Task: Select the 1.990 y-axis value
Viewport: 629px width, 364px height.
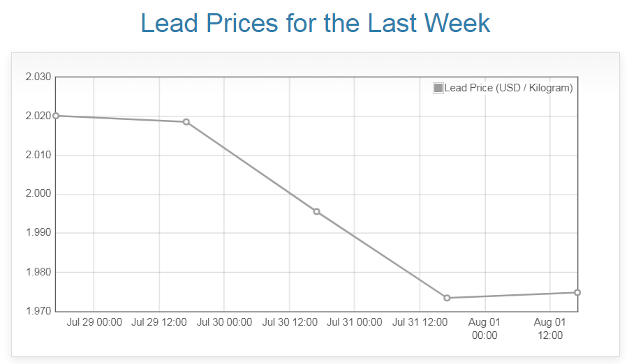Action: click(x=38, y=233)
